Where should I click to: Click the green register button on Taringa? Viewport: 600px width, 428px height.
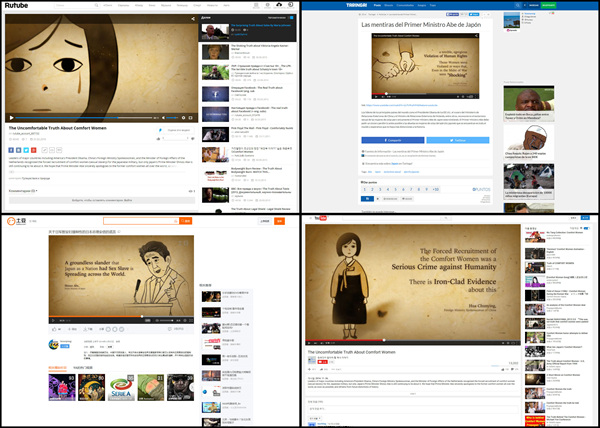coord(548,5)
